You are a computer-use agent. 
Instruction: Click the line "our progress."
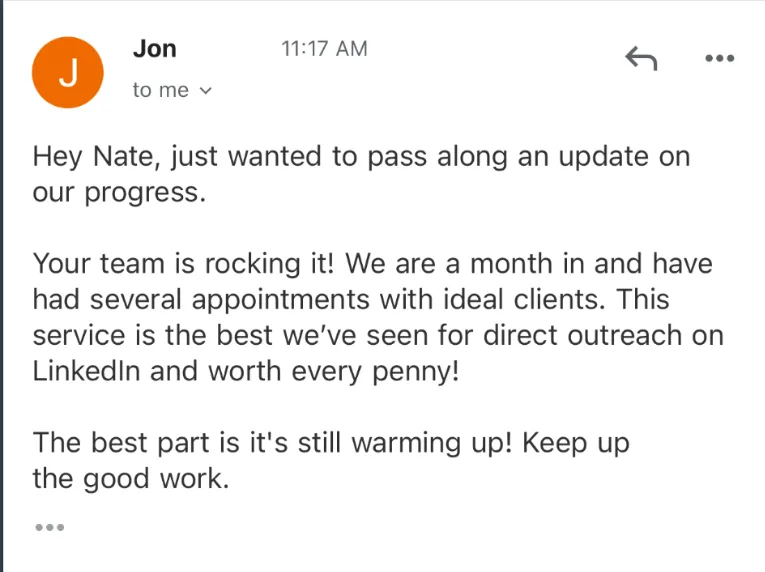coord(119,192)
